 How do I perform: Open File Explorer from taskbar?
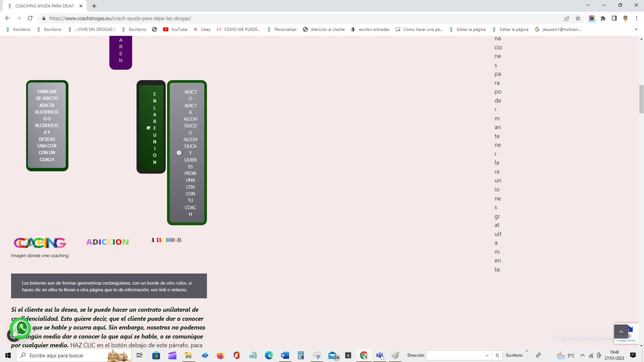tap(188, 355)
